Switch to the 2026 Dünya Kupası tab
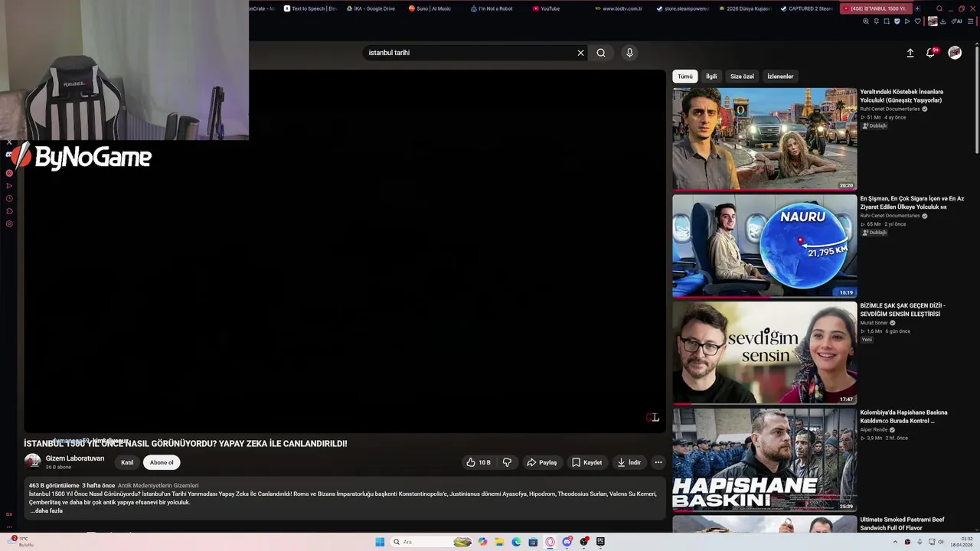Screen dimensions: 980x551 [x=744, y=8]
